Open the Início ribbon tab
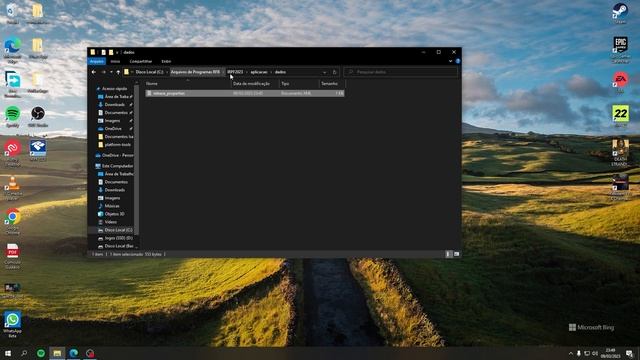640x360 pixels. [116, 61]
